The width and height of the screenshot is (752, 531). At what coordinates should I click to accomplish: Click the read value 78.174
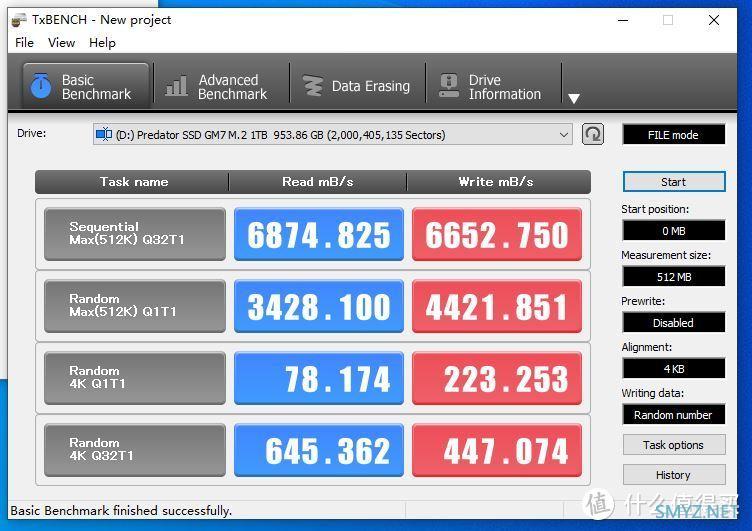tap(319, 378)
